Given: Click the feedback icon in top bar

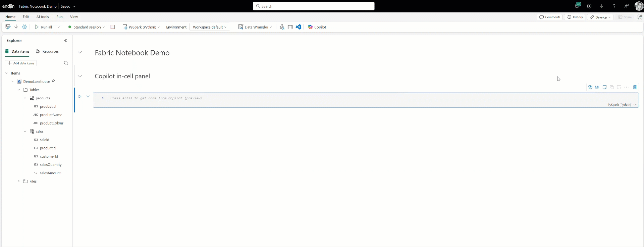Looking at the screenshot, I should pos(627,6).
